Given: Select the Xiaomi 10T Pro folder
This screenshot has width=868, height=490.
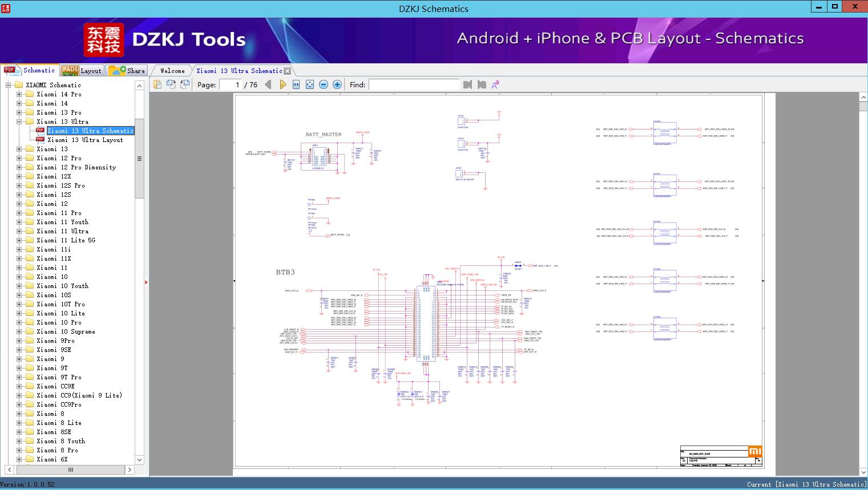Looking at the screenshot, I should pyautogui.click(x=60, y=304).
